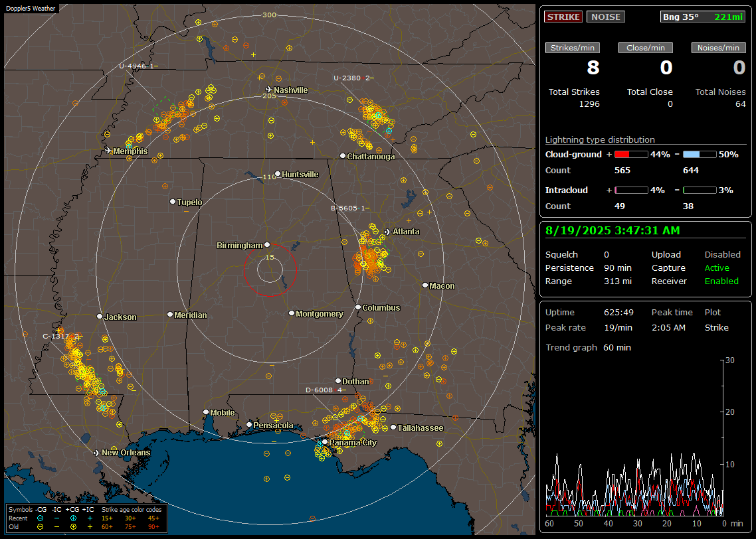The width and height of the screenshot is (756, 539).
Task: Click the negative cloud-ground blue percentage bar
Action: coord(700,155)
